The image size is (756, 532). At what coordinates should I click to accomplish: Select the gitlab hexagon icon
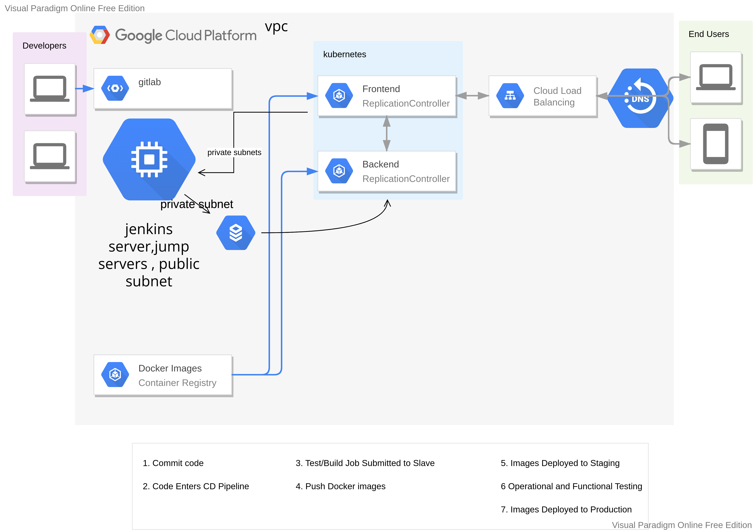115,88
